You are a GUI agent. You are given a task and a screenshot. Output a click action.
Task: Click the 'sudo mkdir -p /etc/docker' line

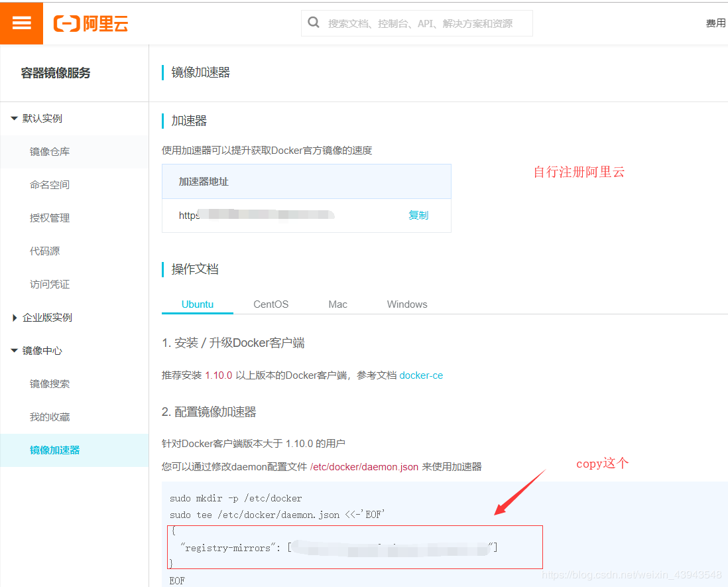236,498
